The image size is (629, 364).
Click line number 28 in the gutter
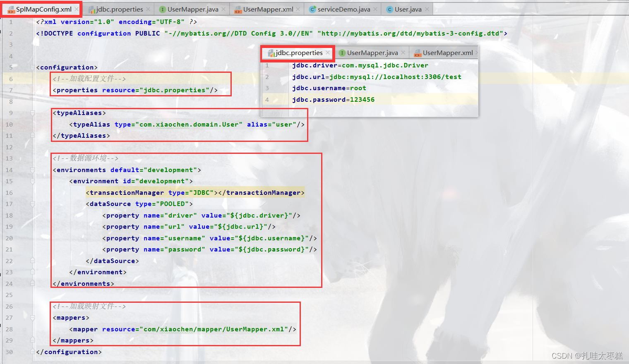click(x=9, y=329)
